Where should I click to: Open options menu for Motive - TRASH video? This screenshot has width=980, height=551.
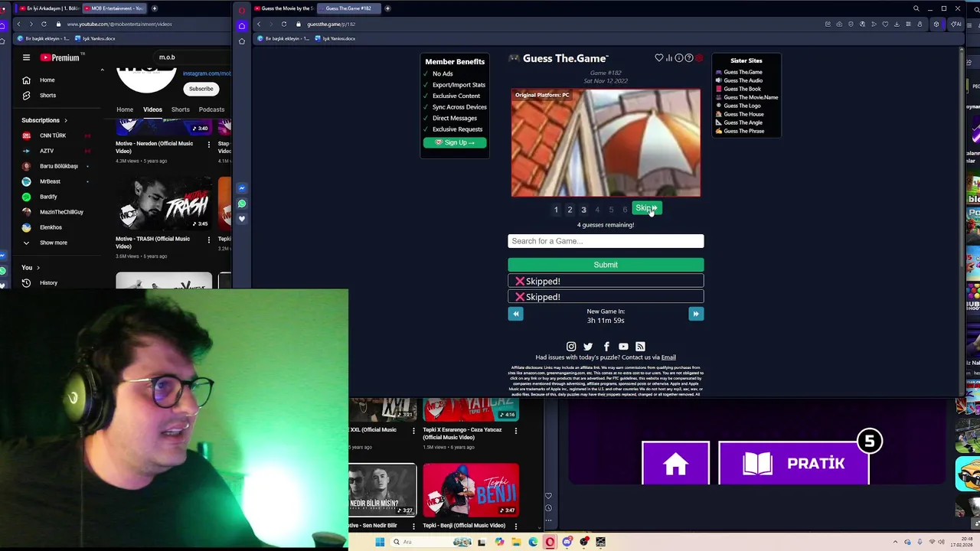pyautogui.click(x=208, y=240)
